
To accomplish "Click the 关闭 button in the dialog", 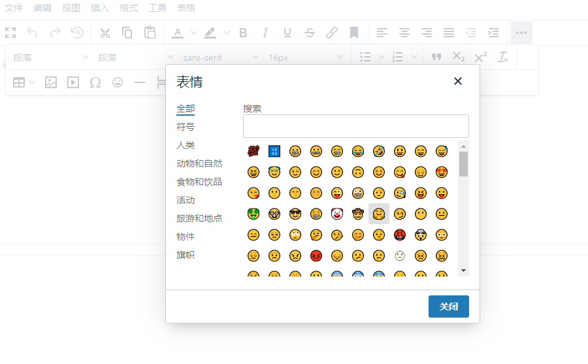I will 448,306.
